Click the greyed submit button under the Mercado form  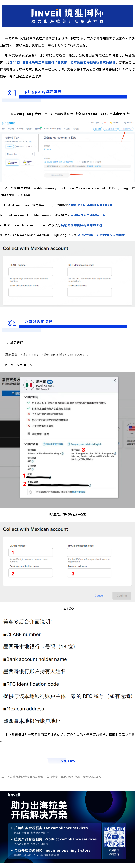(x=57, y=175)
